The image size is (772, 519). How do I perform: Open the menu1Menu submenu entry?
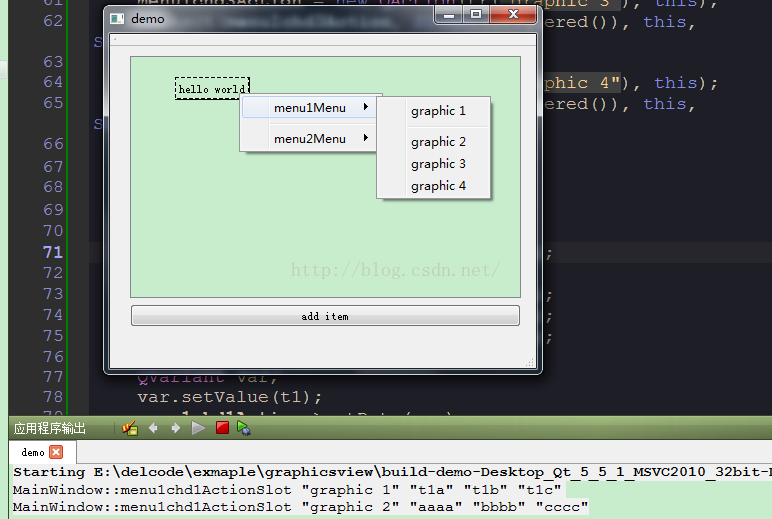310,107
